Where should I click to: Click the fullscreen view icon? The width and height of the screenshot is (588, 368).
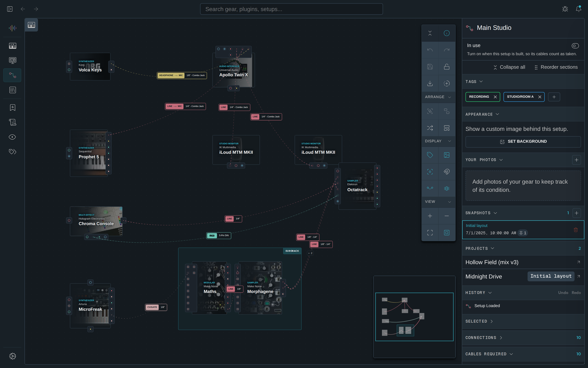click(430, 233)
